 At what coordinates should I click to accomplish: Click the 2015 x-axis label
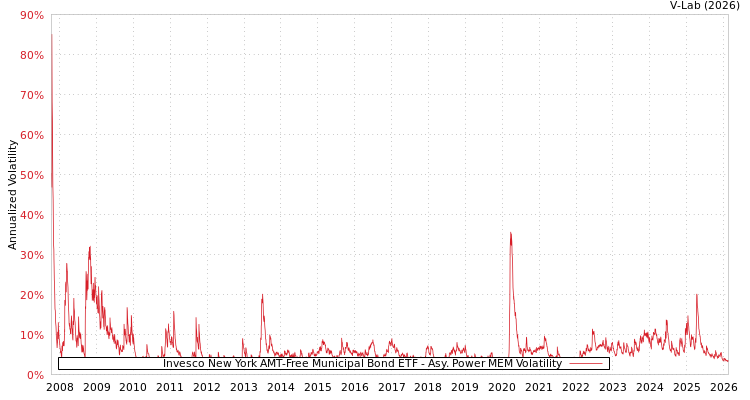tap(318, 387)
